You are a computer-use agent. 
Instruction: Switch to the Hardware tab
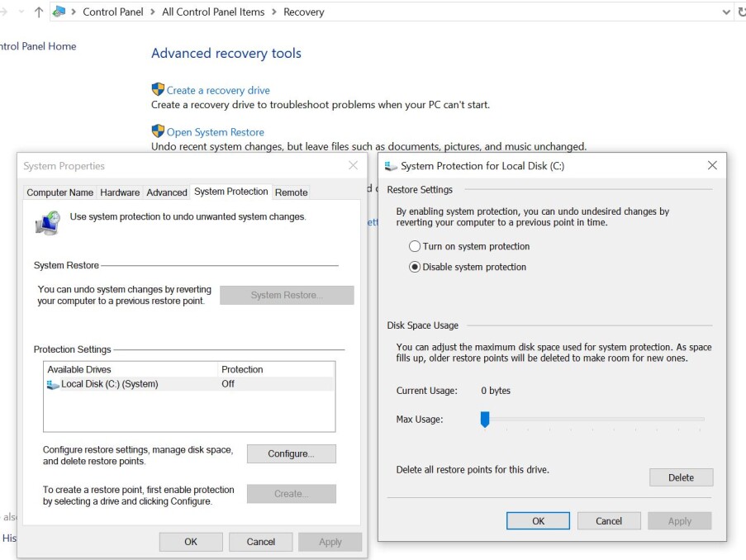point(120,192)
